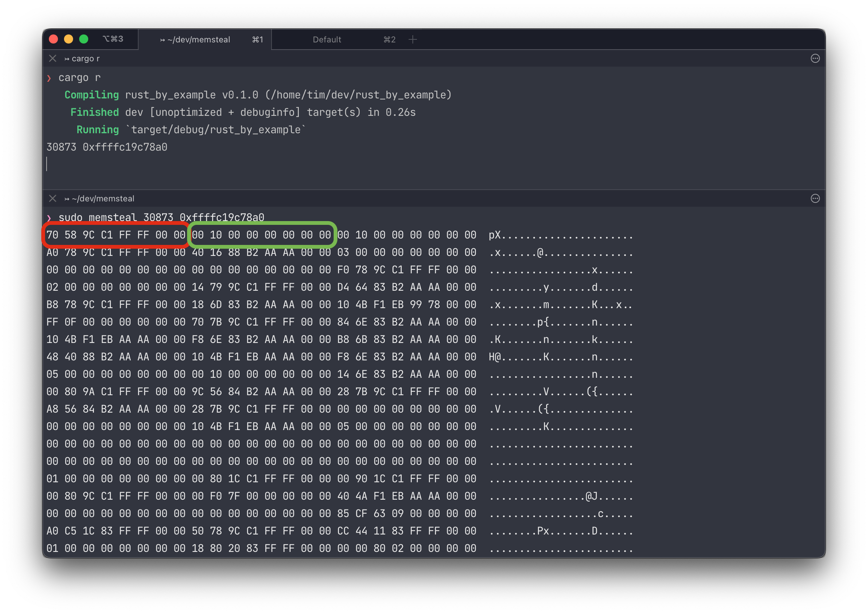This screenshot has height=614, width=868.
Task: Click the "pX" ASCII column of first hex row
Action: point(495,235)
